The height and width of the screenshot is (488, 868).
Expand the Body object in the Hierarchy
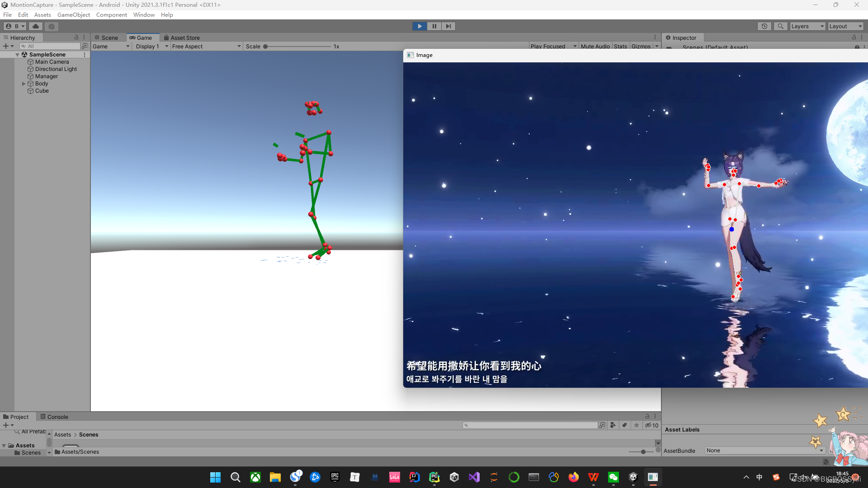tap(24, 83)
